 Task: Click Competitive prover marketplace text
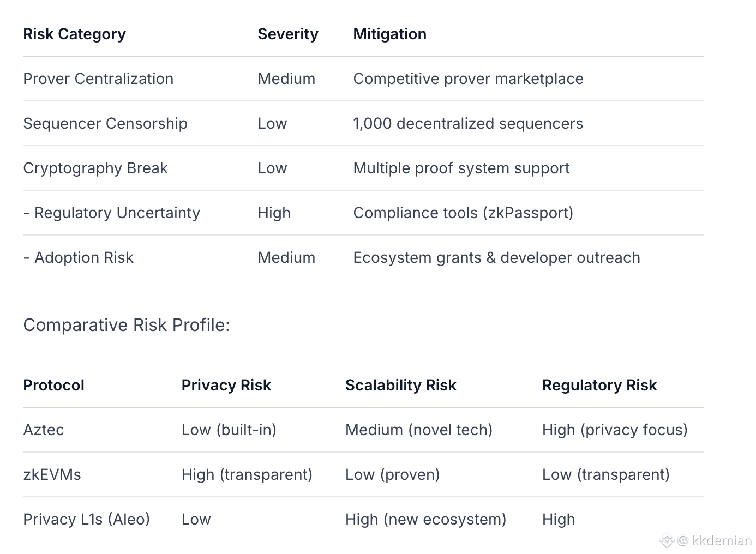468,79
